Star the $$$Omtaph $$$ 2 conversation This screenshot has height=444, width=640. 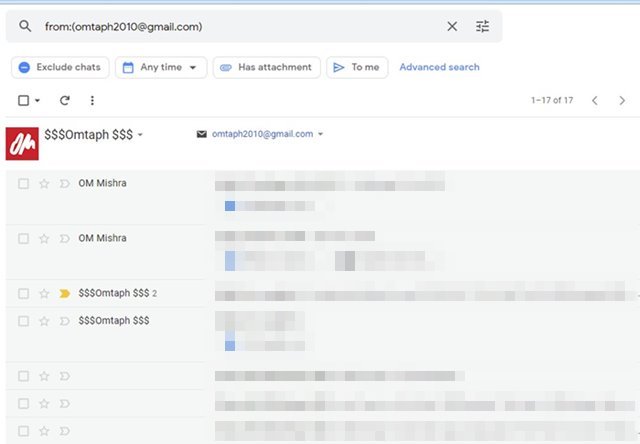point(44,293)
